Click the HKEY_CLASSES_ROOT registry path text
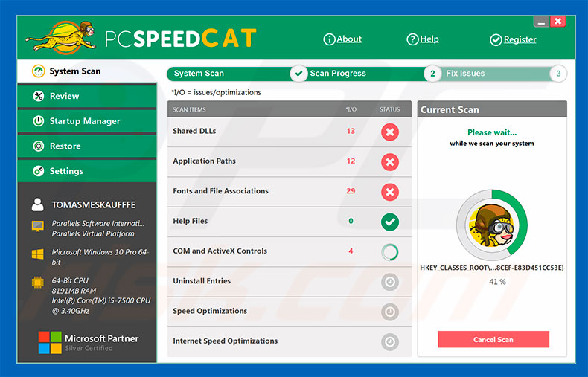Image resolution: width=588 pixels, height=377 pixels. [x=492, y=268]
